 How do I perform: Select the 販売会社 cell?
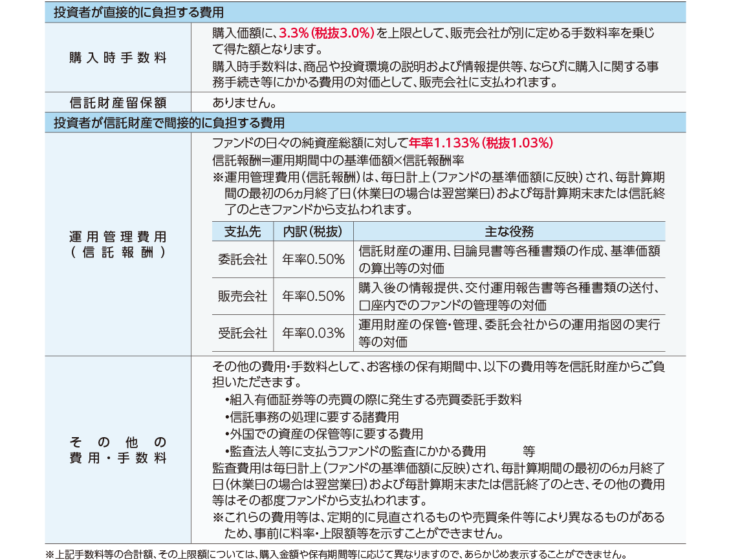pos(243,296)
